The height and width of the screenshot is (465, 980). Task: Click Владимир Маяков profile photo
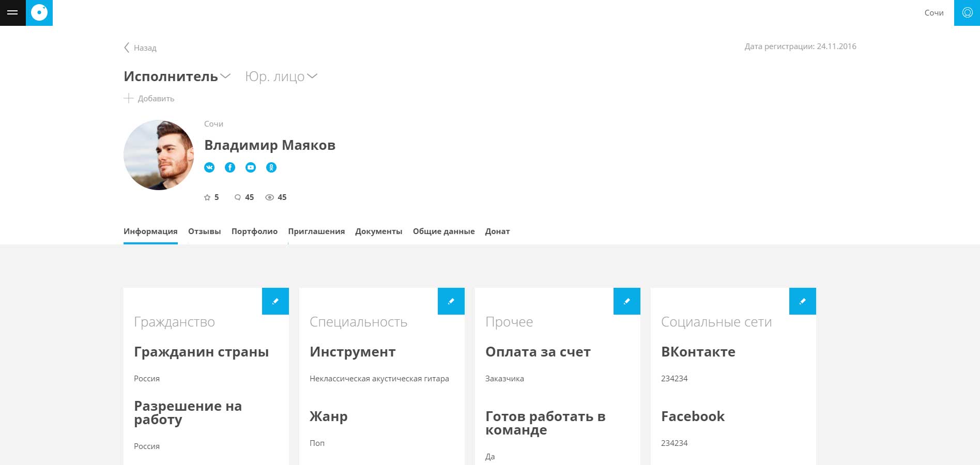click(159, 155)
